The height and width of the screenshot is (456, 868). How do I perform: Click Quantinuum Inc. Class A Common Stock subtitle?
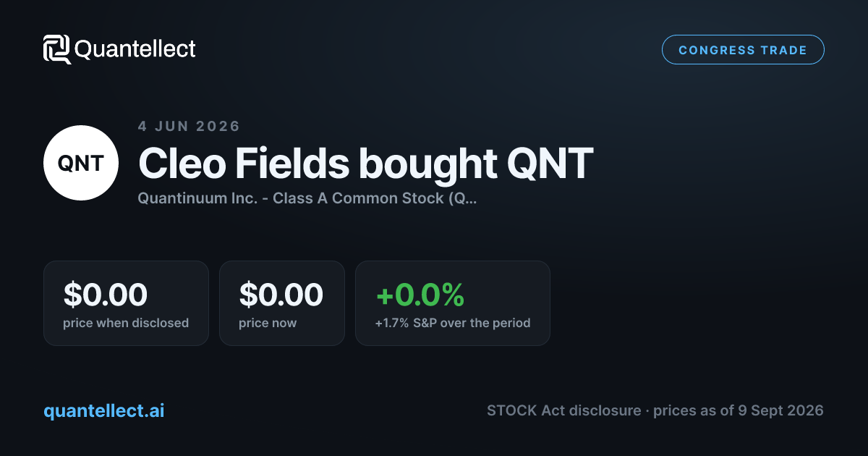pyautogui.click(x=307, y=198)
